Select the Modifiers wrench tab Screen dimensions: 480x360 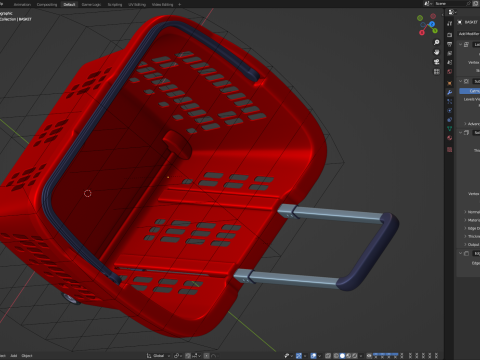point(450,92)
